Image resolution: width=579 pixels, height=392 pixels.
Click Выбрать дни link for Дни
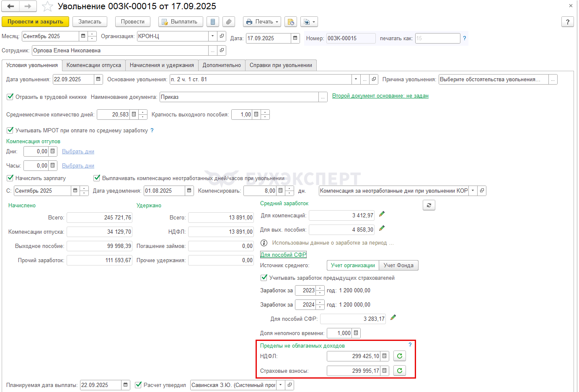pos(78,152)
